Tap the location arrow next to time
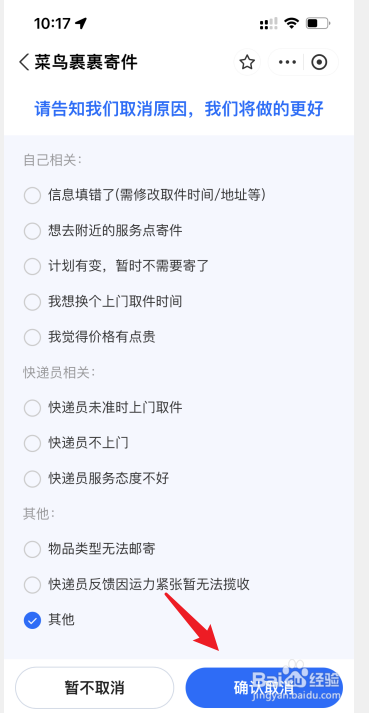 point(81,23)
